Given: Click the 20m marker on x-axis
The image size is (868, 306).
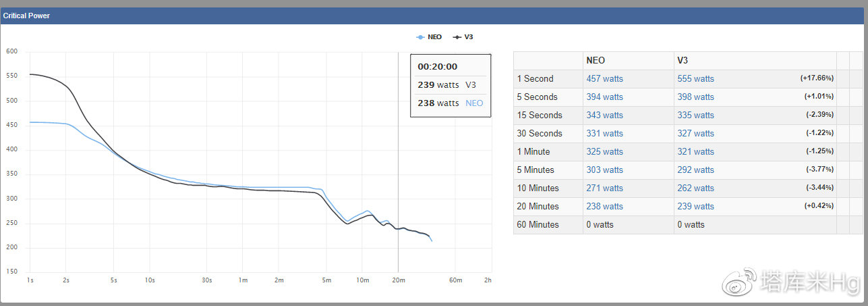Looking at the screenshot, I should [399, 280].
